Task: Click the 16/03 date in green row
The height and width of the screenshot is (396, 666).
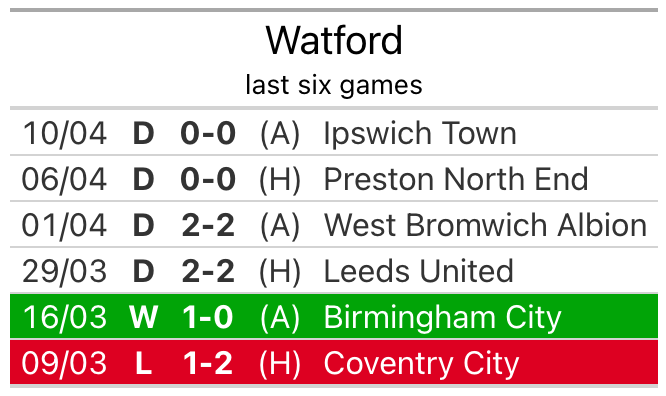Action: (x=64, y=317)
